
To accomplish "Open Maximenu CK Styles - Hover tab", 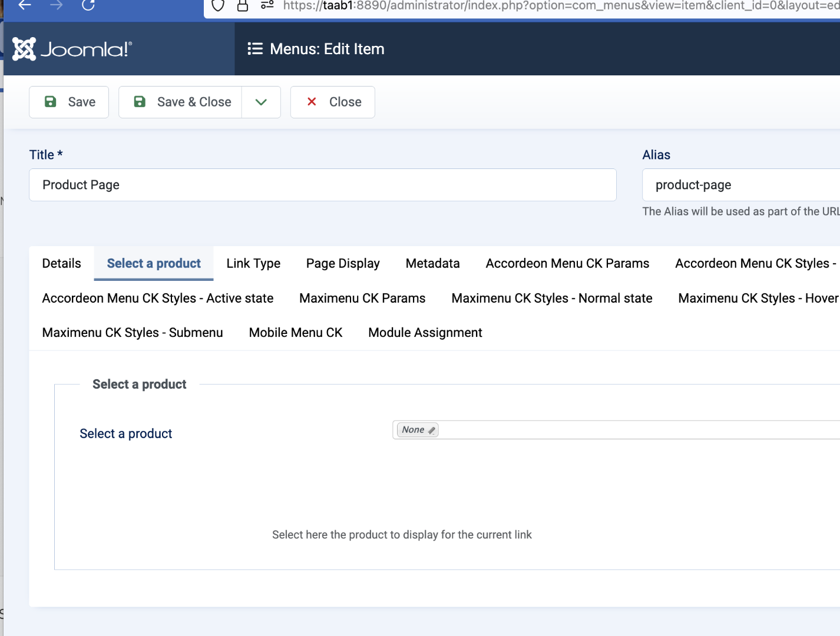I will click(759, 298).
